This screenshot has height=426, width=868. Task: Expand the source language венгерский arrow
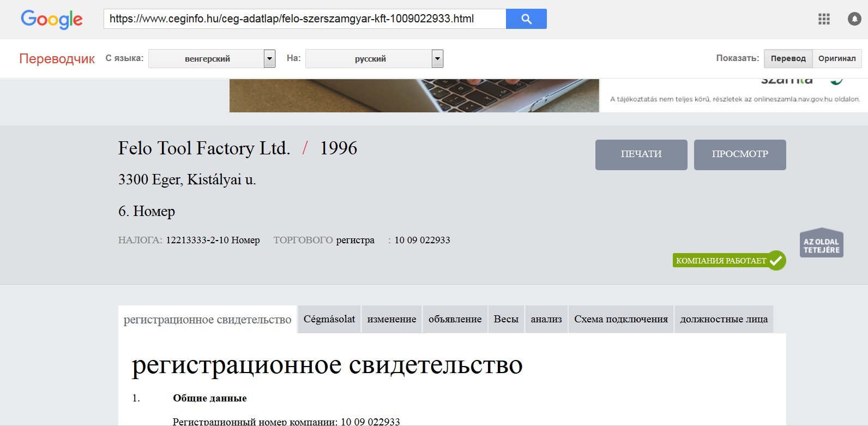(x=269, y=58)
